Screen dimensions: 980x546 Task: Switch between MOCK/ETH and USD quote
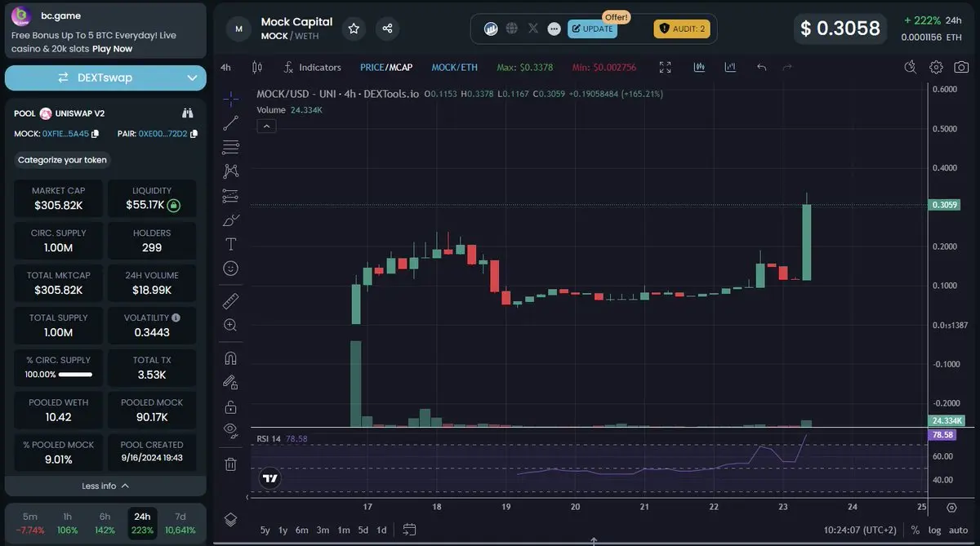click(x=454, y=67)
